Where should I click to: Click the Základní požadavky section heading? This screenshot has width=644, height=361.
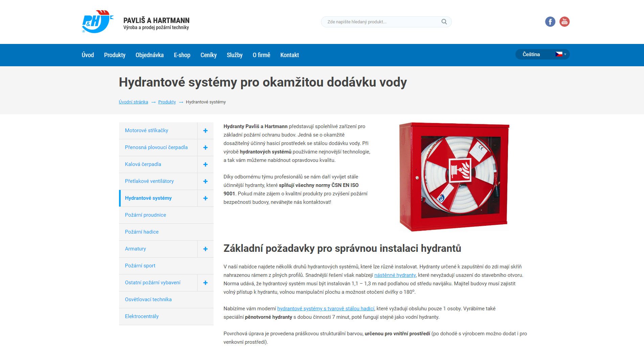pos(342,248)
